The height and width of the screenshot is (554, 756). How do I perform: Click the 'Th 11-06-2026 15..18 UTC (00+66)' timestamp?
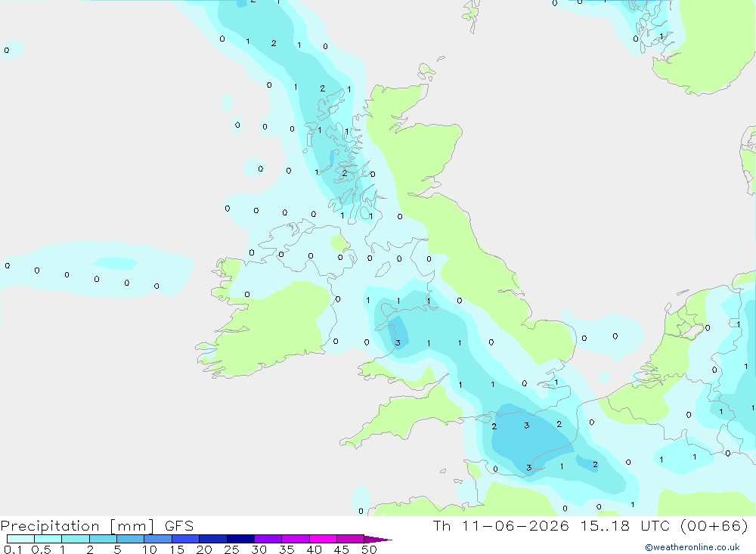point(590,525)
